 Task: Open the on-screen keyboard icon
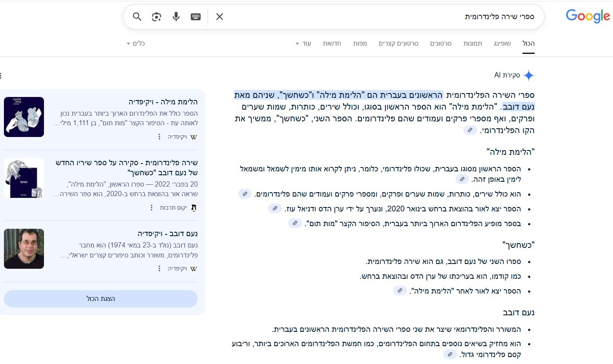[x=195, y=16]
